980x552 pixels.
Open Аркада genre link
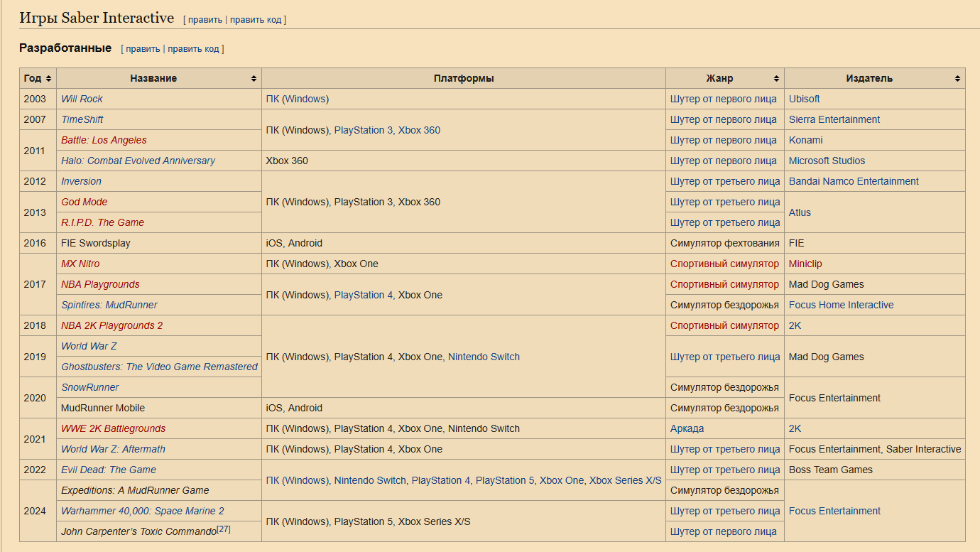coord(687,428)
